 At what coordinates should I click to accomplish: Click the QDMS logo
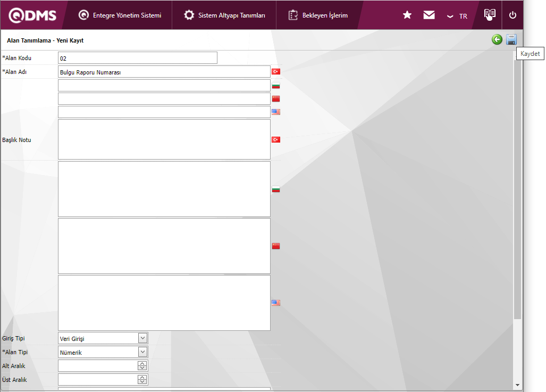(32, 15)
